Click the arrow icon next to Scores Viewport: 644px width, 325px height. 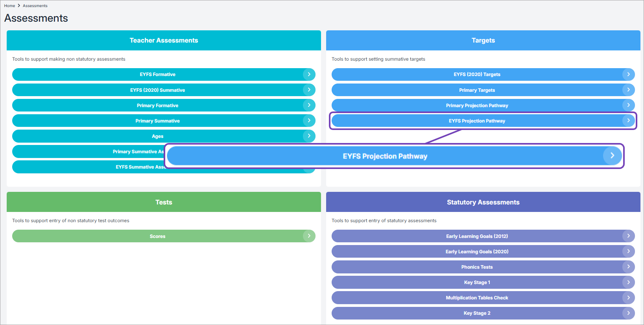pos(309,236)
